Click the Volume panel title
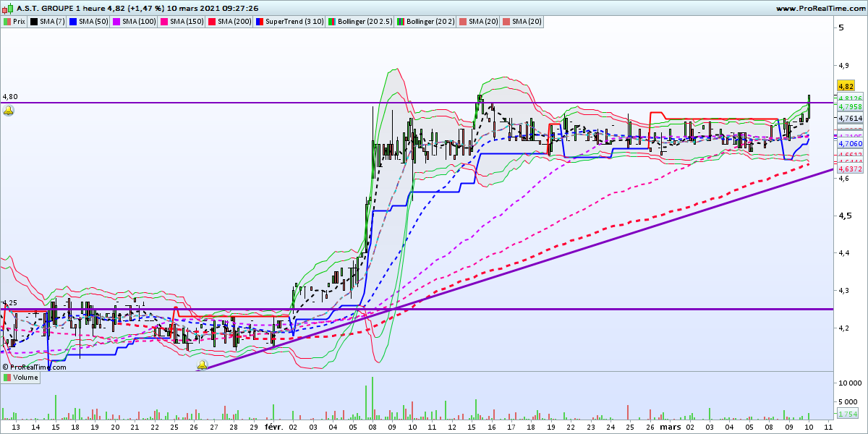The height and width of the screenshot is (434, 868). 25,378
